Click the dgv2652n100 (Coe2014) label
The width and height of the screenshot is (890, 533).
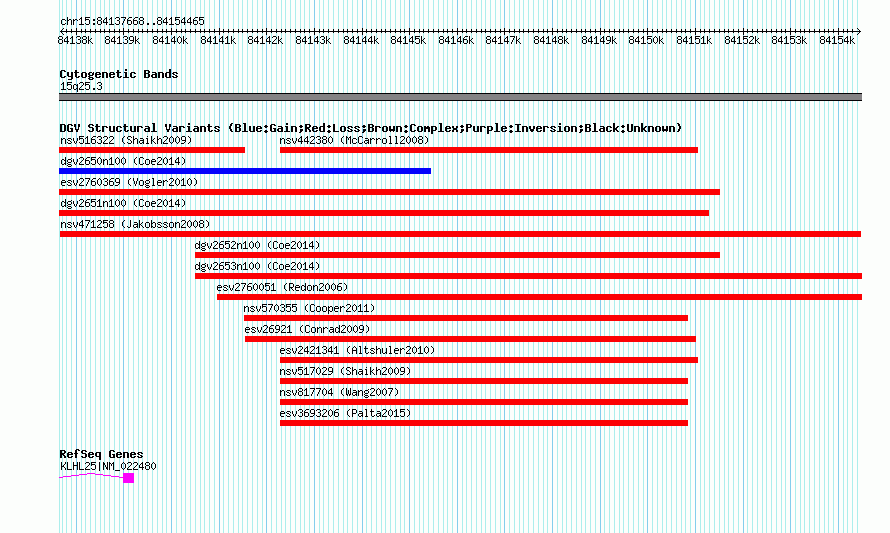(x=258, y=245)
